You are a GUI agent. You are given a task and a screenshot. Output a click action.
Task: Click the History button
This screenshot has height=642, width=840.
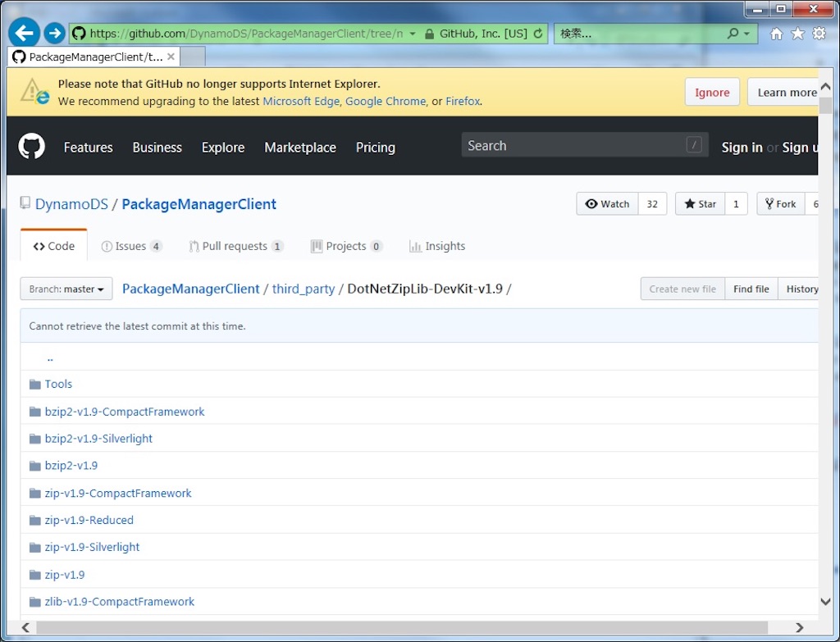(799, 289)
